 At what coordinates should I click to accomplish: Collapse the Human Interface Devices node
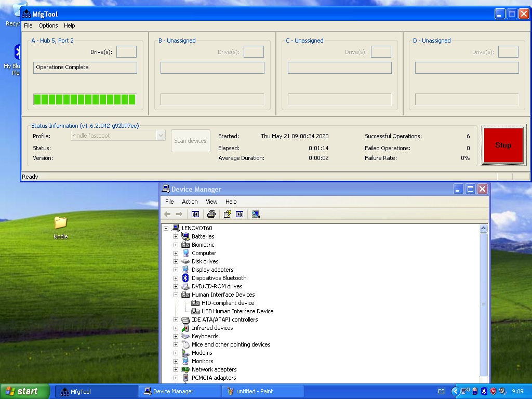(176, 295)
